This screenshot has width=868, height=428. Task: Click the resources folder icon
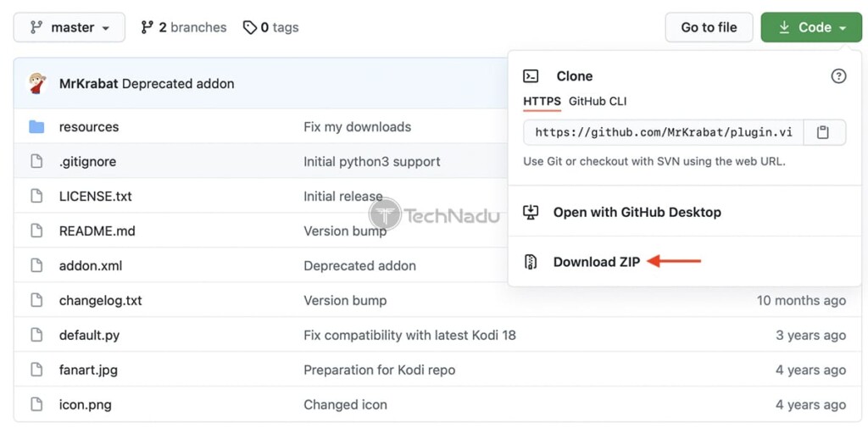[36, 127]
